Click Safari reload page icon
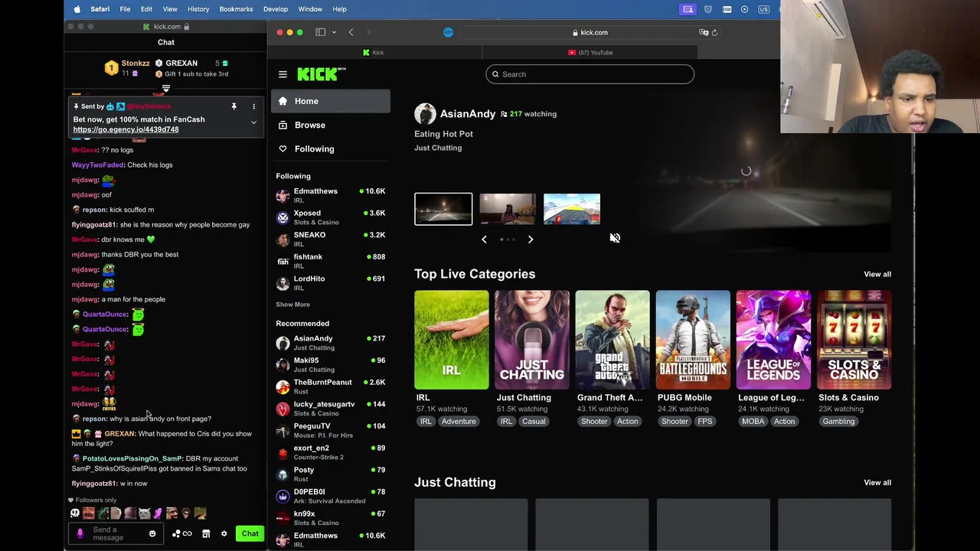Image resolution: width=980 pixels, height=551 pixels. pyautogui.click(x=714, y=32)
